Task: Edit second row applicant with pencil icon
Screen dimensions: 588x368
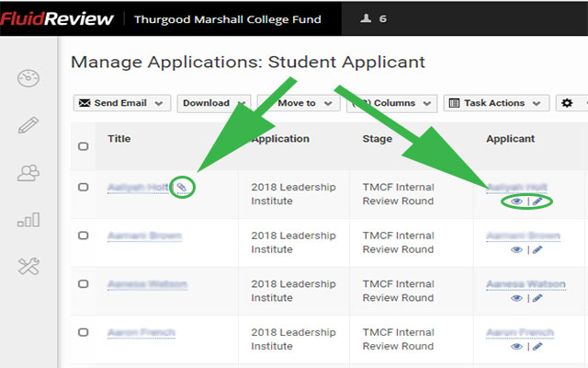Action: coord(537,249)
